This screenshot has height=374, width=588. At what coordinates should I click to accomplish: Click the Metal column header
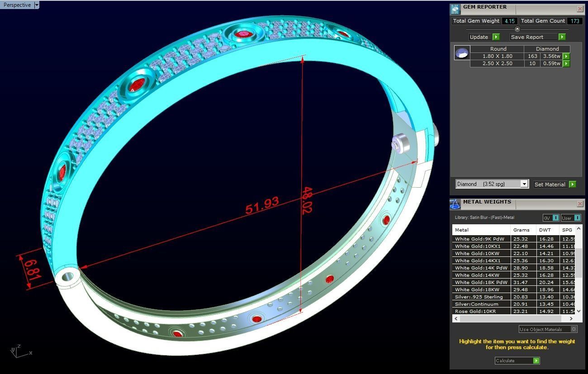[482, 230]
